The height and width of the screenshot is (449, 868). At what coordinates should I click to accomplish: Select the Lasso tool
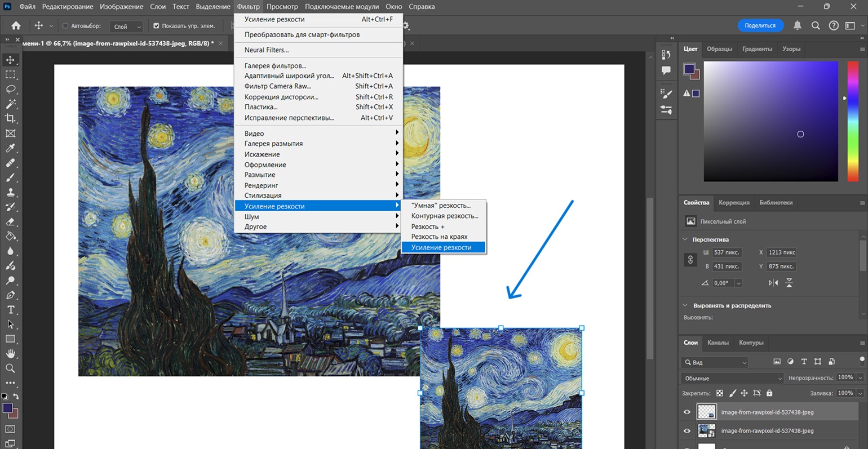coord(10,89)
